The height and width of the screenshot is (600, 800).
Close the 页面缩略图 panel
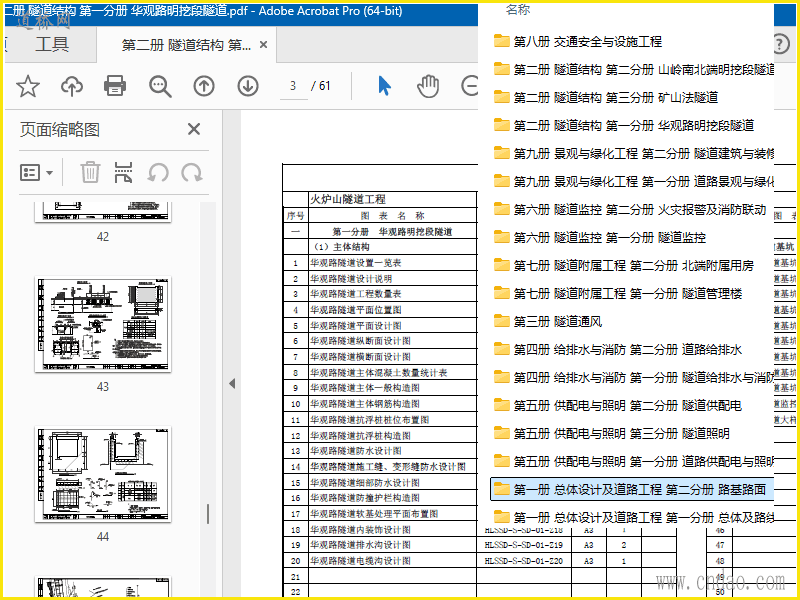click(194, 129)
